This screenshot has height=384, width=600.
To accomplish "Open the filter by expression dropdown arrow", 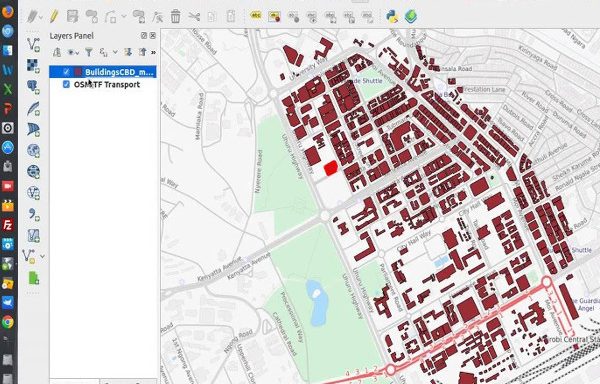I will (x=115, y=52).
